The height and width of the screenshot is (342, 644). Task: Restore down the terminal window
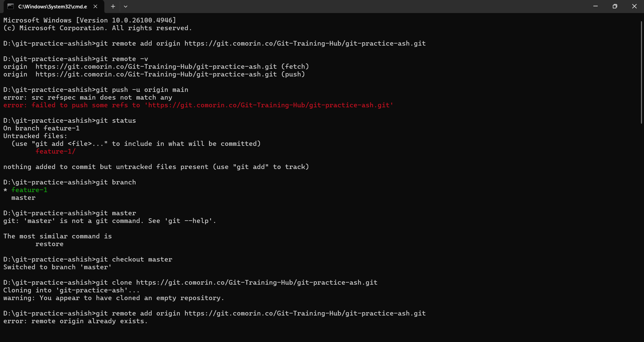pos(615,6)
